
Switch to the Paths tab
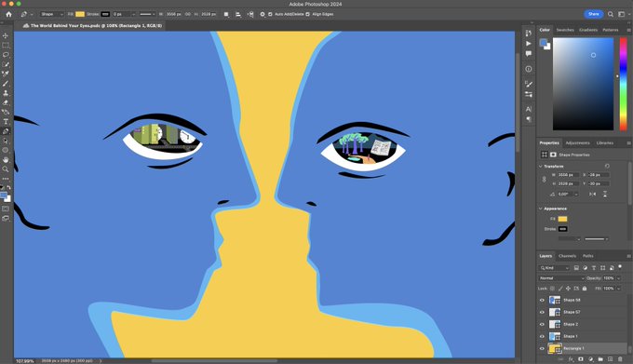point(588,256)
